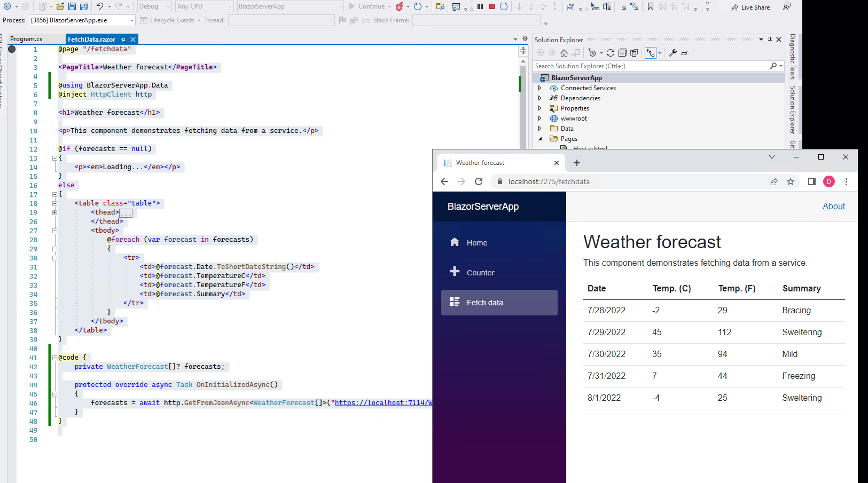Open Pending Changes Filter in Solution Explorer
The width and height of the screenshot is (868, 483).
pyautogui.click(x=592, y=53)
